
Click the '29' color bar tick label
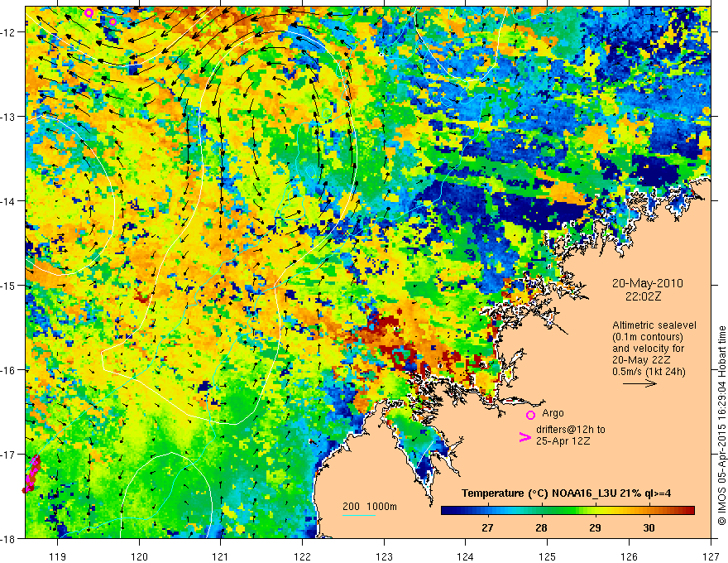[x=595, y=527]
